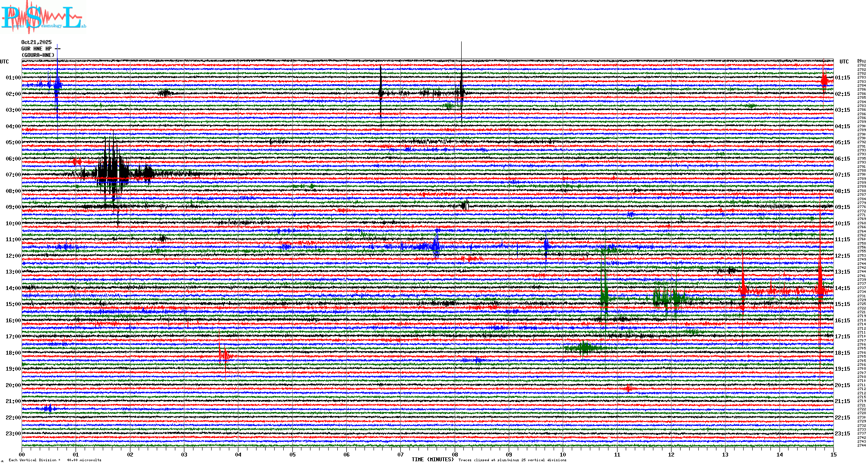Click the GUR HNE HP station label
This screenshot has width=868, height=466.
[x=36, y=49]
